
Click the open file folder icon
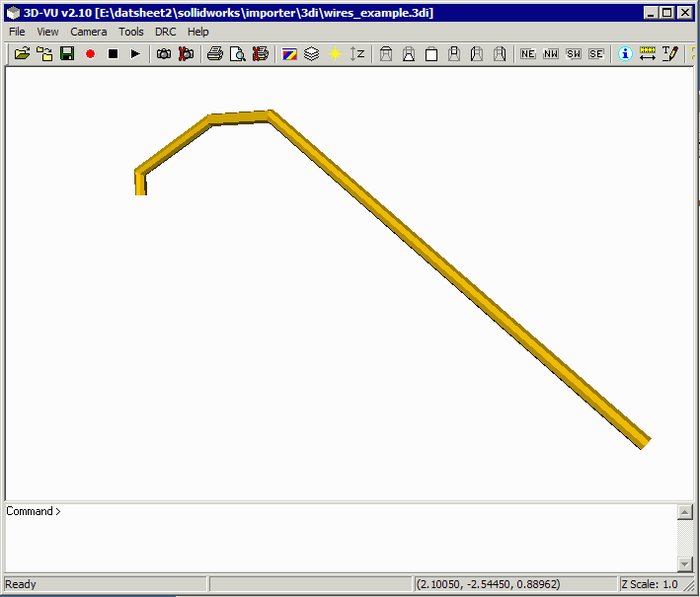[22, 53]
